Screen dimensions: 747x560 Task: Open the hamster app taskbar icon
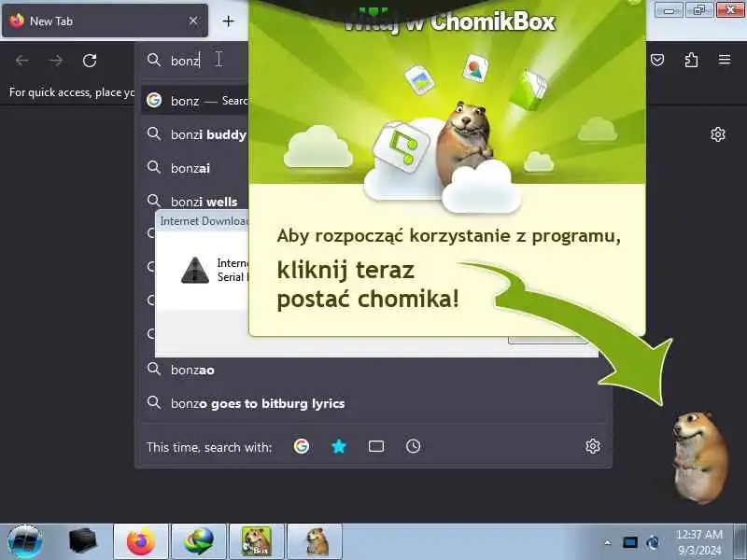point(315,542)
